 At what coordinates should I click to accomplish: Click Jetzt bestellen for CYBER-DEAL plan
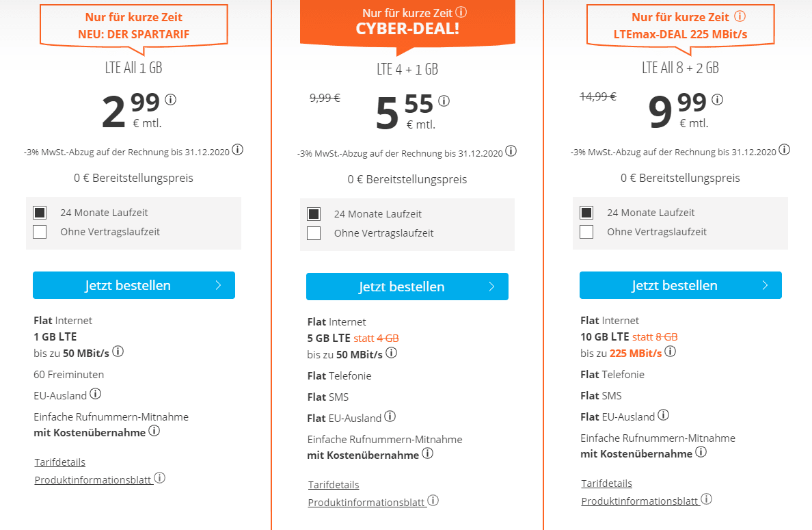(407, 287)
